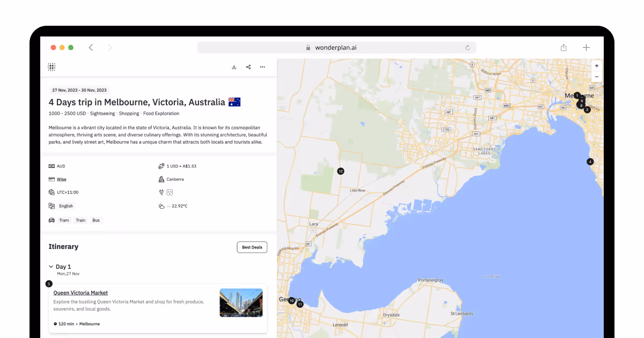Select map marker 11 near Geelong
The width and height of the screenshot is (644, 338).
point(300,304)
